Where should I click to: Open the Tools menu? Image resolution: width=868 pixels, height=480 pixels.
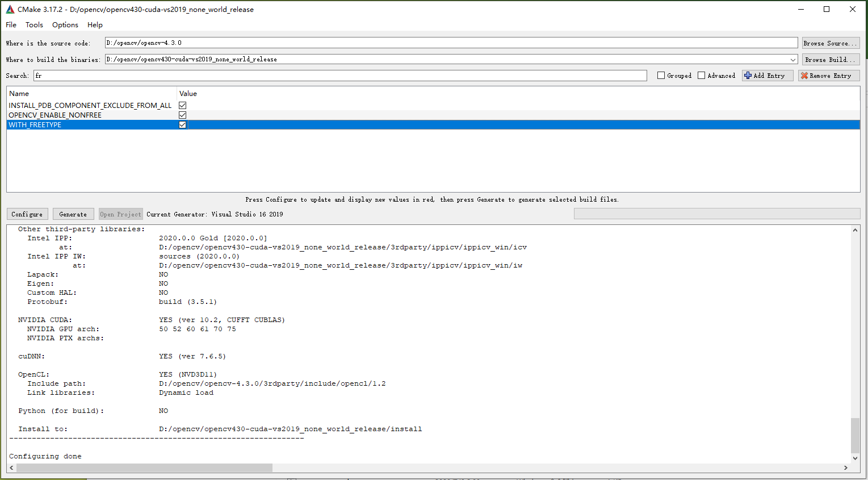tap(34, 24)
